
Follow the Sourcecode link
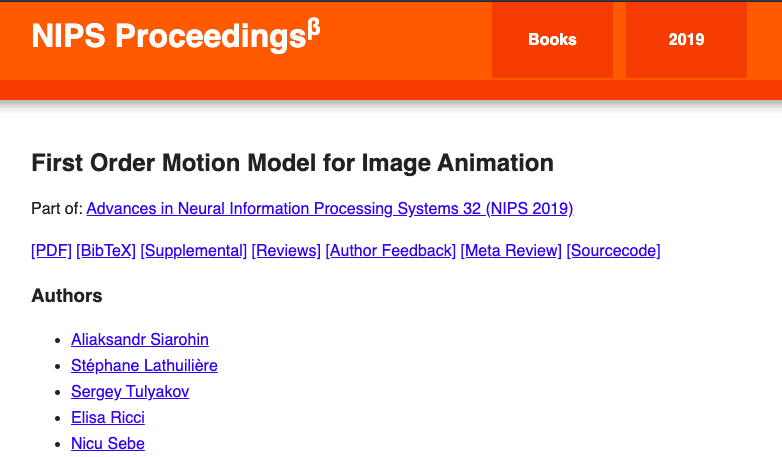[613, 251]
